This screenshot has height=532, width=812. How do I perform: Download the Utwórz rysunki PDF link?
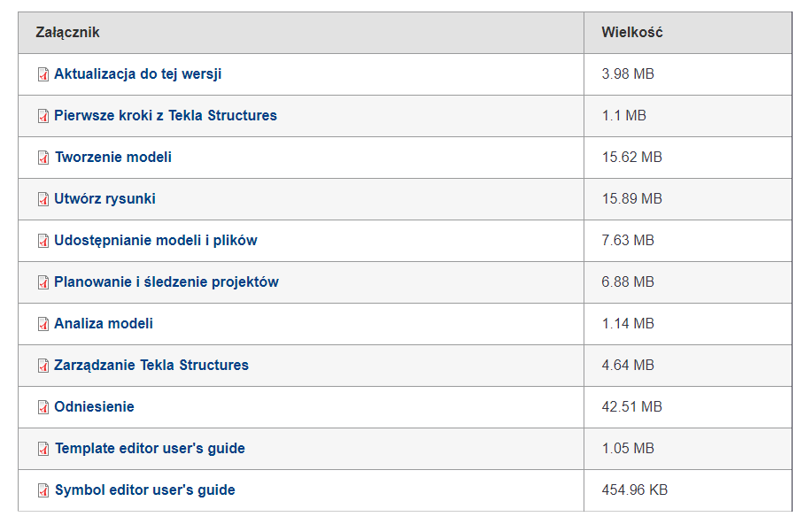pyautogui.click(x=105, y=198)
